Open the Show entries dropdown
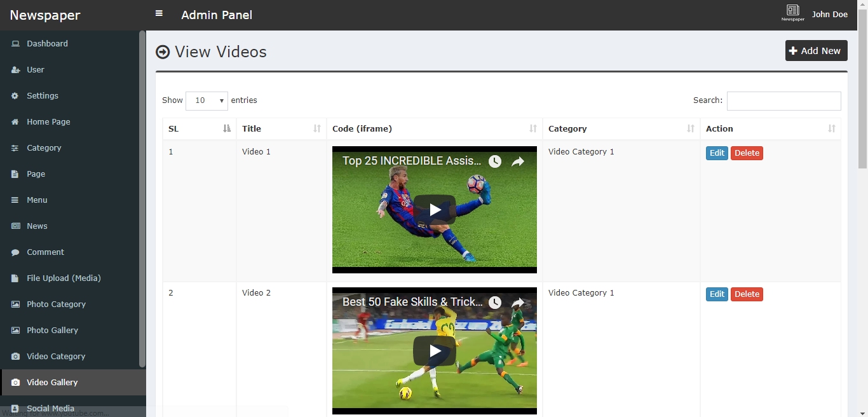This screenshot has height=417, width=868. pos(207,100)
